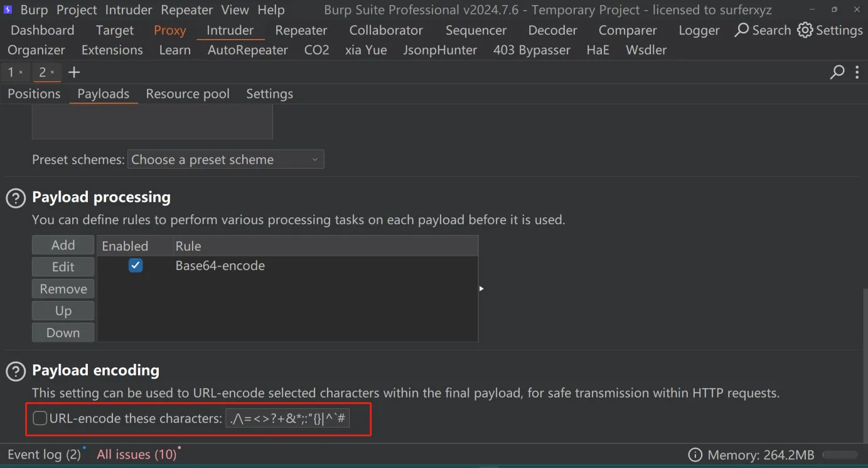The image size is (868, 468).
Task: Open the Wsdler extension tab
Action: click(646, 50)
